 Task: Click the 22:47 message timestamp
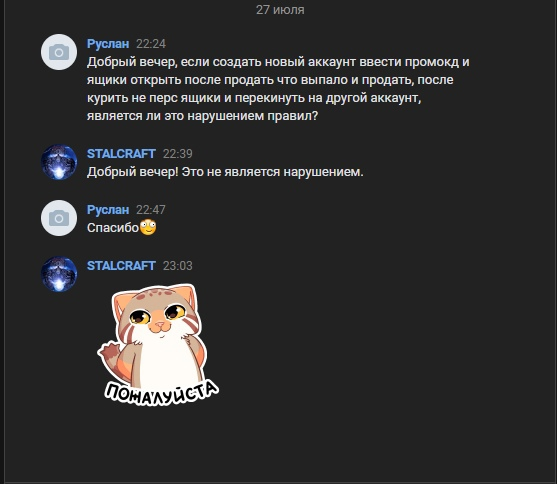click(x=151, y=210)
